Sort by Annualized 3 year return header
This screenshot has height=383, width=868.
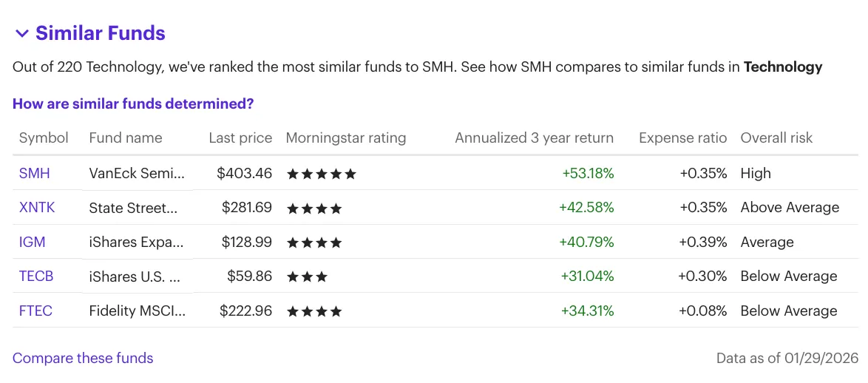535,138
